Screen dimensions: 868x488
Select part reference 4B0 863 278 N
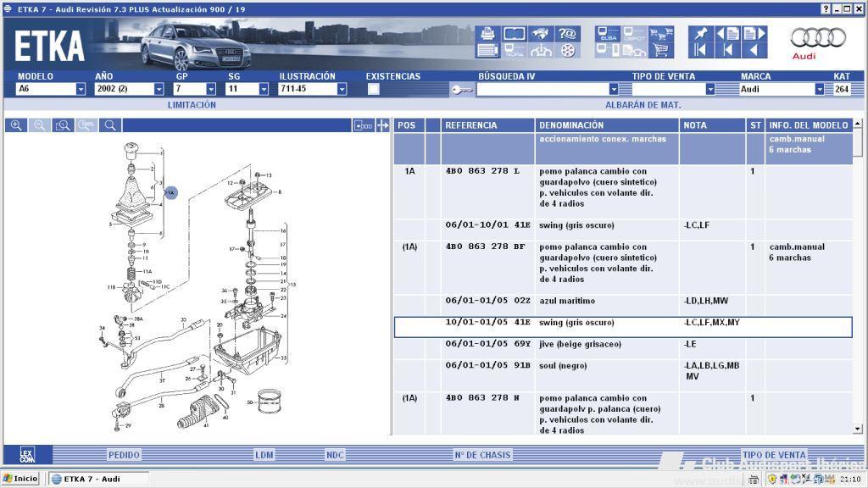coord(482,398)
